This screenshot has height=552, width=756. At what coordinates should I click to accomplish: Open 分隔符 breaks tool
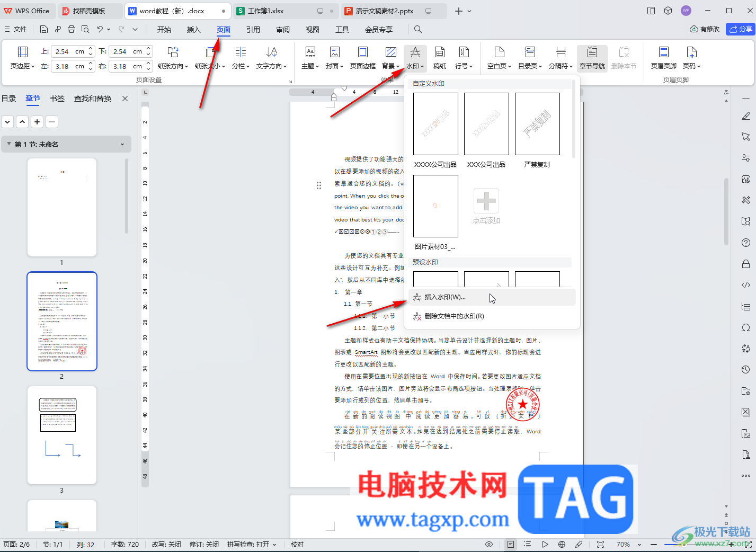coord(561,58)
